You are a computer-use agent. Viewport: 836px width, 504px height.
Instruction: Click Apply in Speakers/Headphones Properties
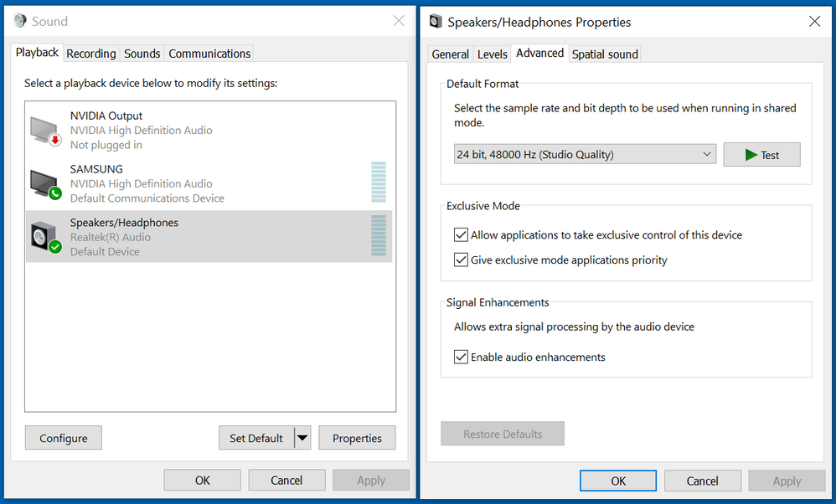coord(787,481)
